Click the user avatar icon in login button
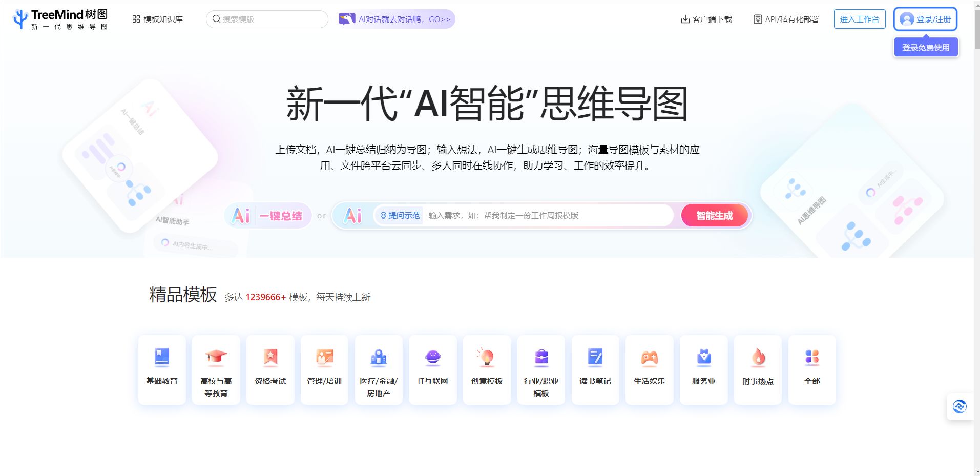Screen dimensions: 980x476 [906, 19]
